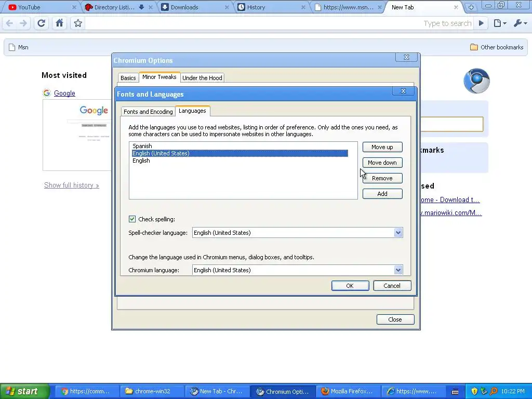Image resolution: width=532 pixels, height=399 pixels.
Task: Click the browser Forward arrow
Action: pos(23,23)
